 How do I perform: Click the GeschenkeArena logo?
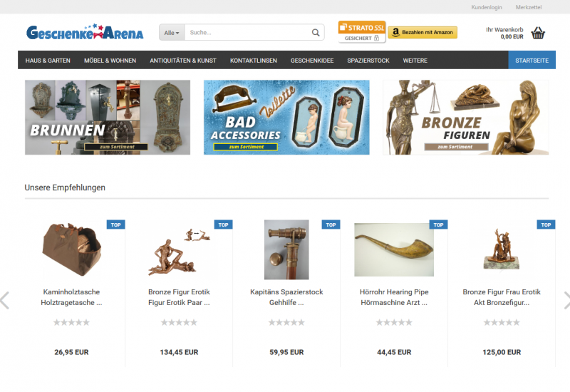coord(85,32)
